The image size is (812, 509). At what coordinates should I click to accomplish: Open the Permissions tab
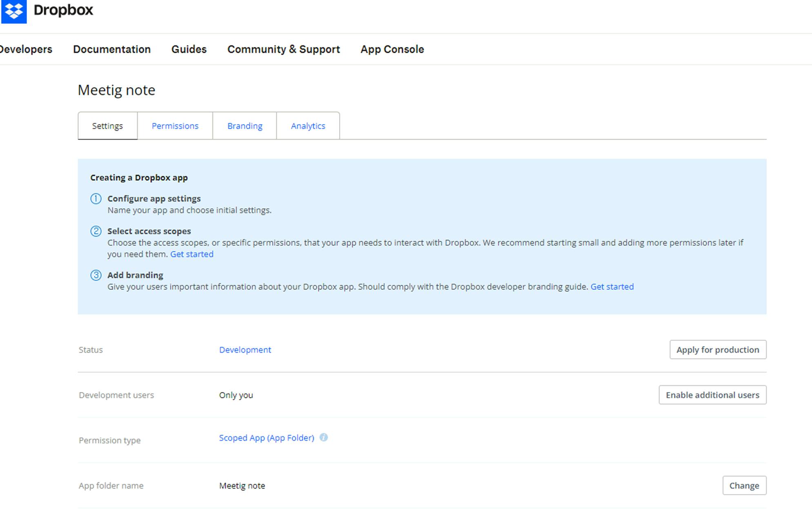[x=175, y=126]
